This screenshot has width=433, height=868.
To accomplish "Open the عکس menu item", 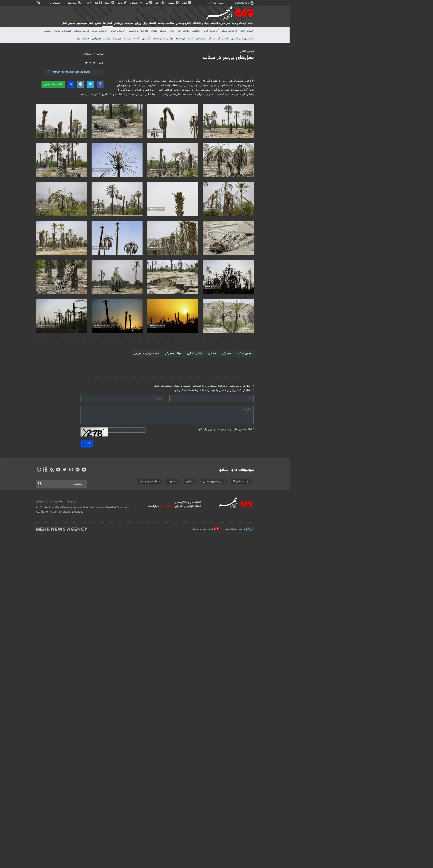I will point(98,23).
